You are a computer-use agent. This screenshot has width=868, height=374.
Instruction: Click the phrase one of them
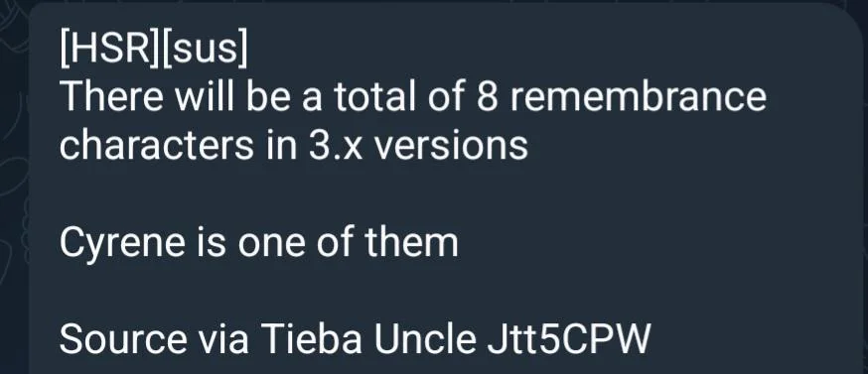[x=349, y=243]
